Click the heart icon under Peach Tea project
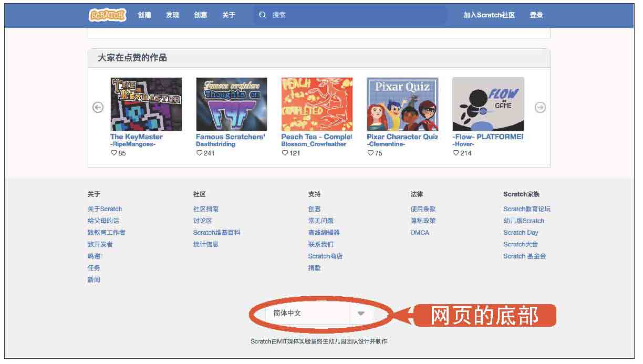The image size is (643, 364). pyautogui.click(x=285, y=153)
